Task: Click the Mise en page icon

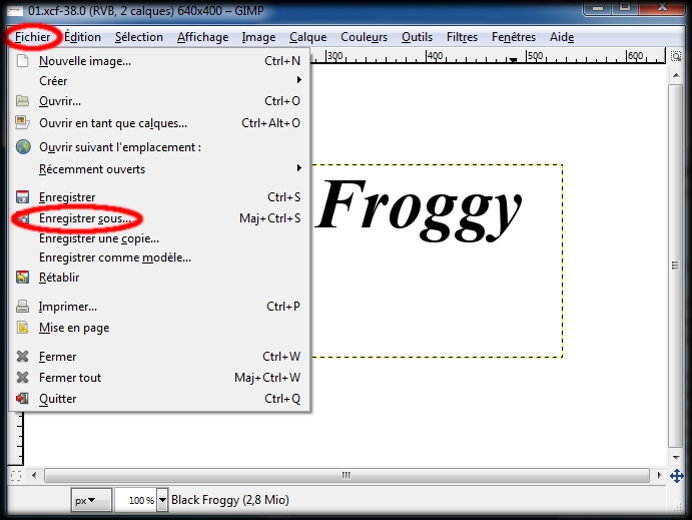Action: (x=22, y=328)
